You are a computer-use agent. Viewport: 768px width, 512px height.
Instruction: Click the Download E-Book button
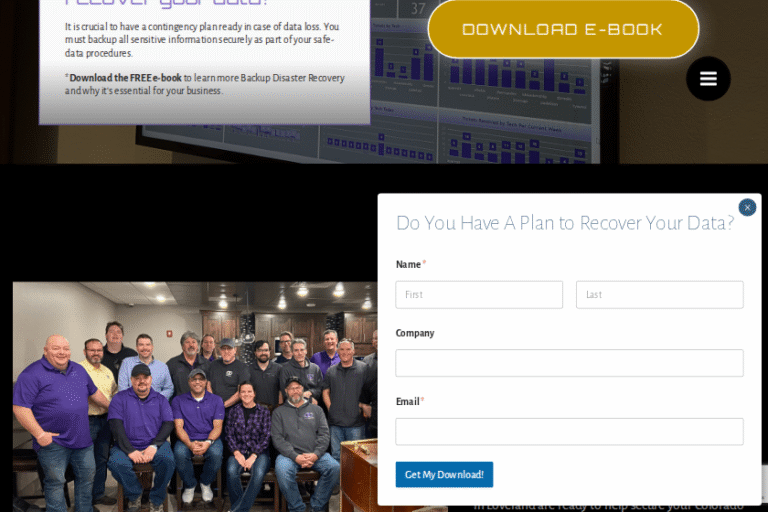562,29
